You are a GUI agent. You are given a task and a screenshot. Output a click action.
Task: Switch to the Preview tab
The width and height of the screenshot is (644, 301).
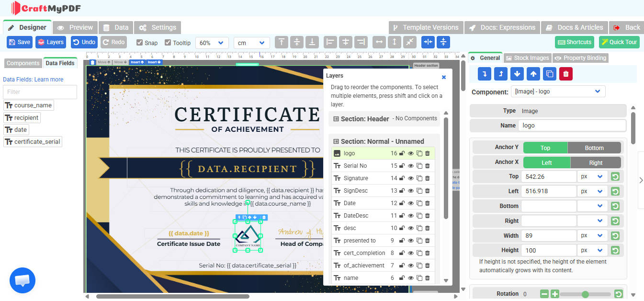(75, 27)
